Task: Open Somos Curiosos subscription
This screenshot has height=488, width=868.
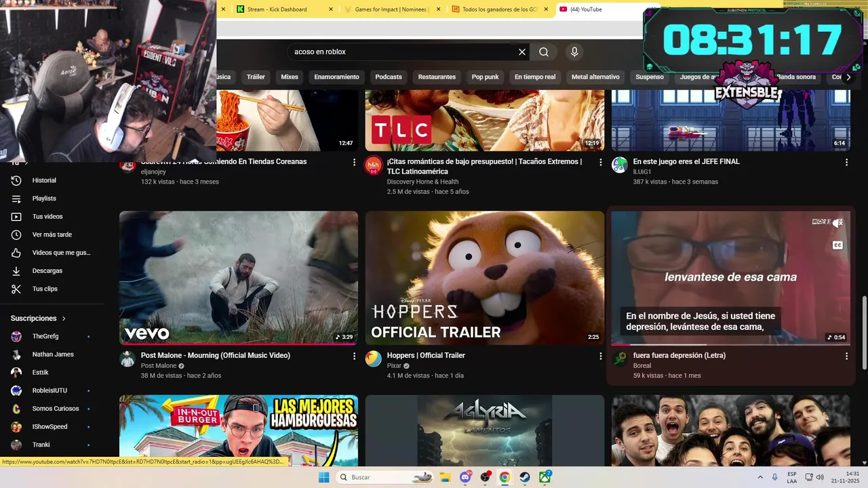Action: 55,409
